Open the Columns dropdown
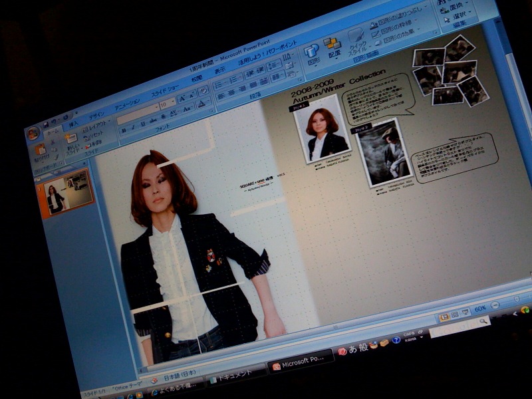Image resolution: width=532 pixels, height=399 pixels. click(278, 76)
